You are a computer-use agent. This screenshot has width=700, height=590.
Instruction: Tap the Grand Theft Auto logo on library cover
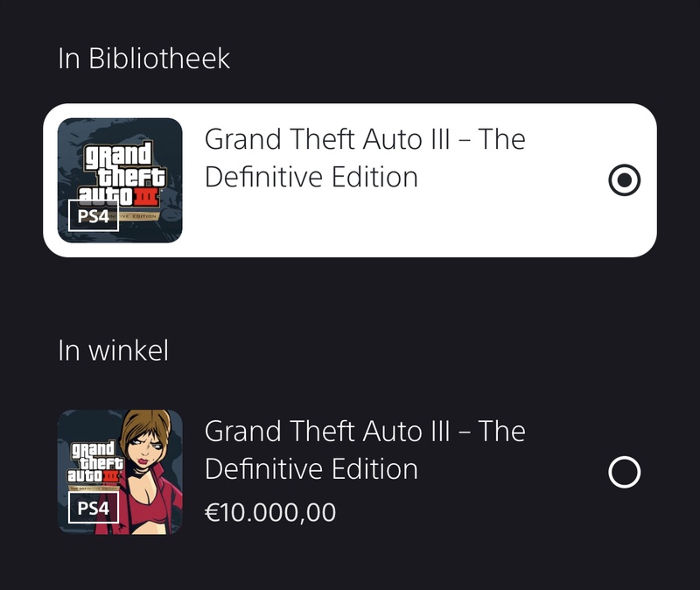122,174
